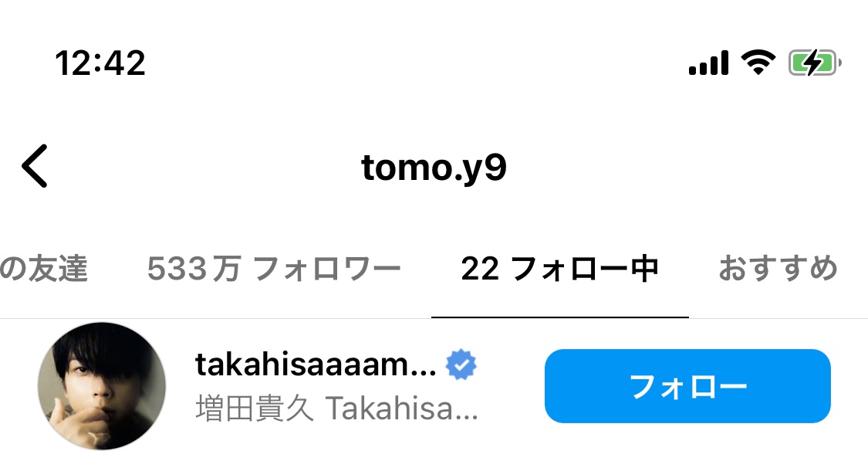This screenshot has height=451, width=868.
Task: Tap the Wi-Fi status icon
Action: [758, 62]
